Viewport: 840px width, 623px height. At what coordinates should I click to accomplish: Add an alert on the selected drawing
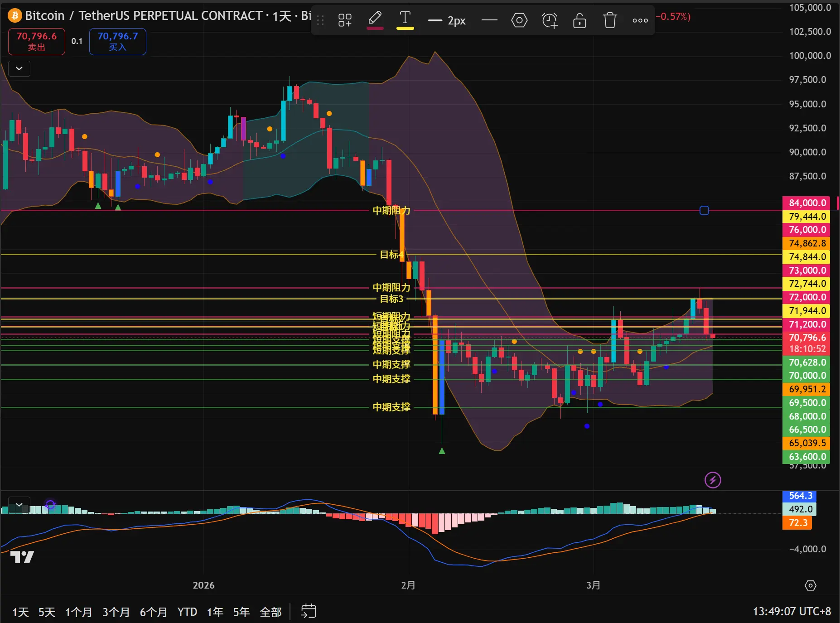[550, 20]
